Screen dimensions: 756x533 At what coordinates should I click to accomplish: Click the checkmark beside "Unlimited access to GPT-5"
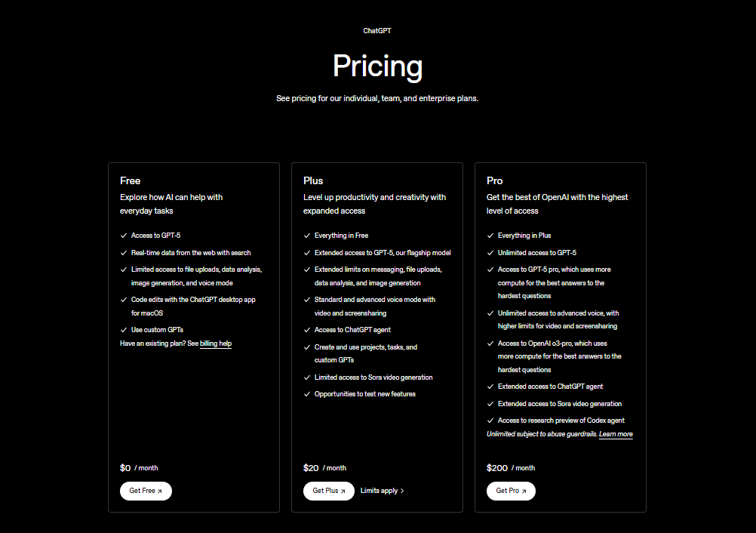coord(490,252)
